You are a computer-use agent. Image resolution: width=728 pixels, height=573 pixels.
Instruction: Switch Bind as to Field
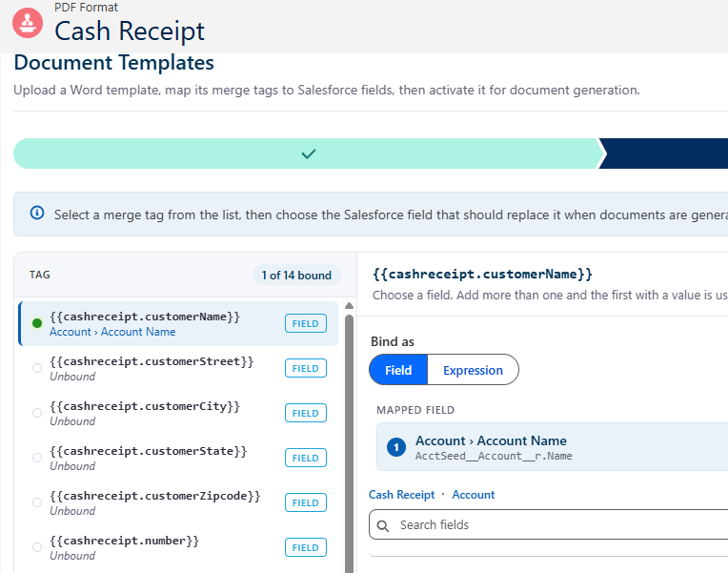tap(398, 370)
